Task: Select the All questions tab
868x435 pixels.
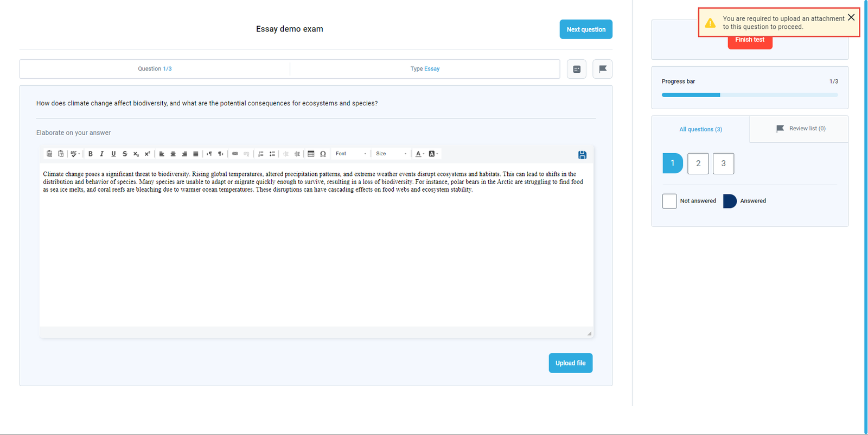Action: click(x=700, y=129)
